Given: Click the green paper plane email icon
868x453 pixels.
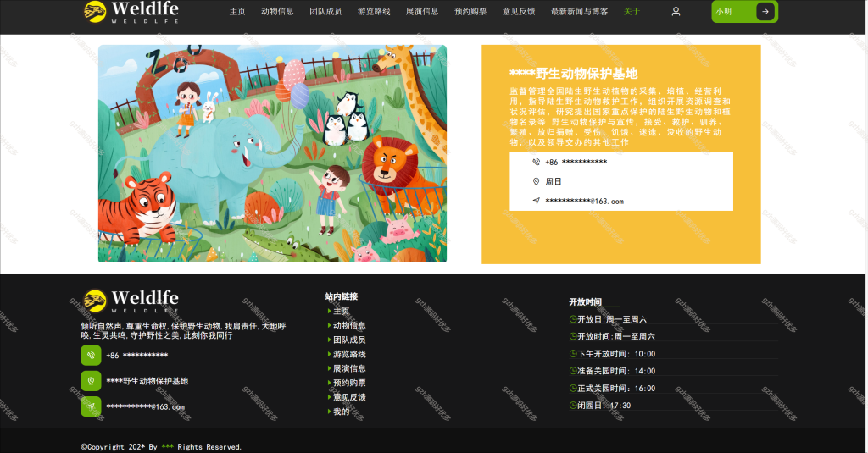Looking at the screenshot, I should 91,406.
